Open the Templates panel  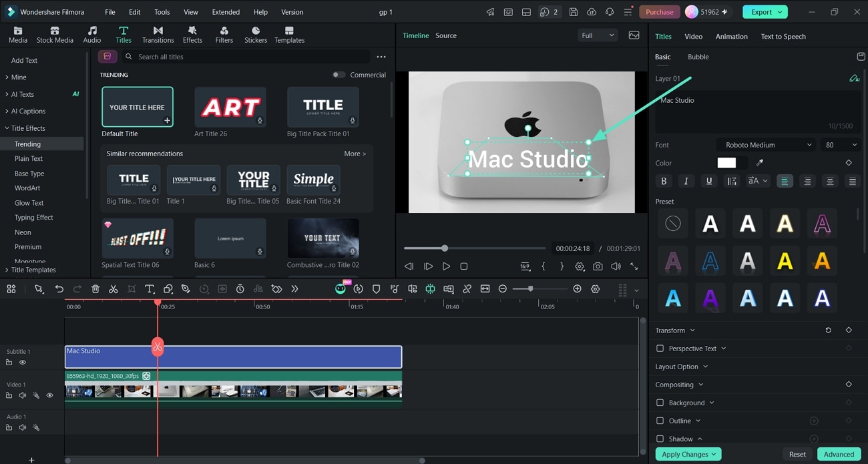[289, 35]
